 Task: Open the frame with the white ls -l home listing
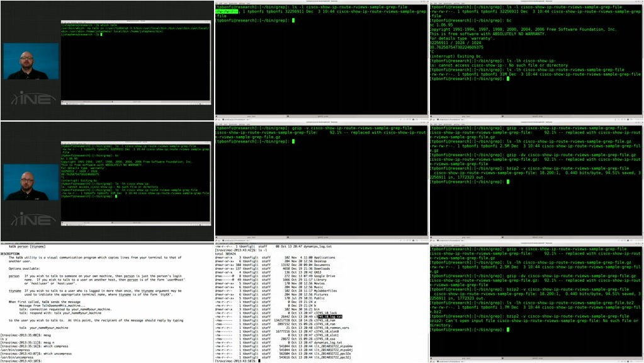click(322, 302)
